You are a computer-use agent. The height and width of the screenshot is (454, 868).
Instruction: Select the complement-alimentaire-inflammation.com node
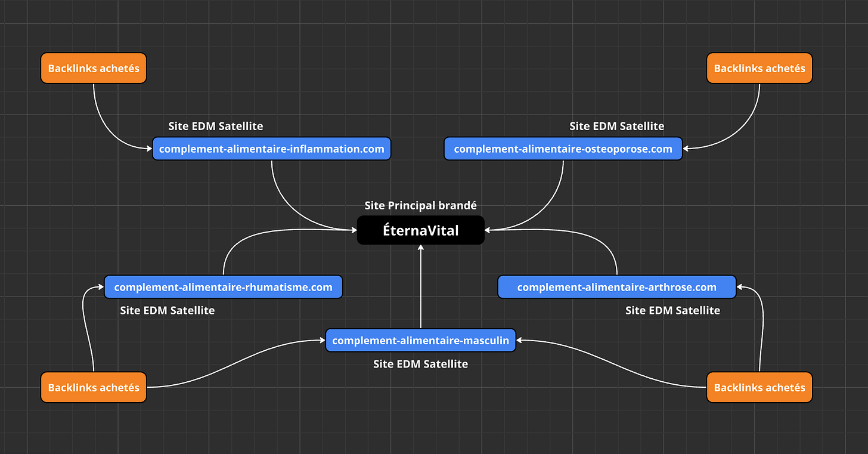pos(272,149)
